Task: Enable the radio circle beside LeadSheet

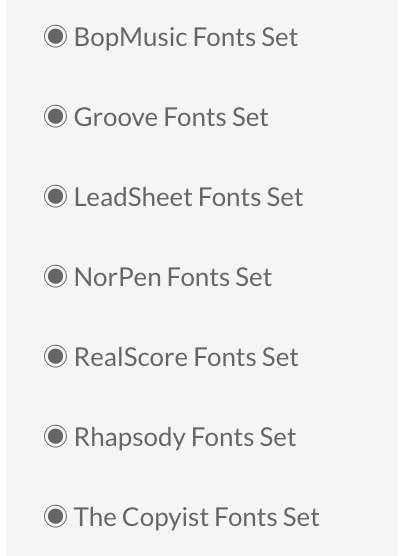Action: [x=55, y=196]
